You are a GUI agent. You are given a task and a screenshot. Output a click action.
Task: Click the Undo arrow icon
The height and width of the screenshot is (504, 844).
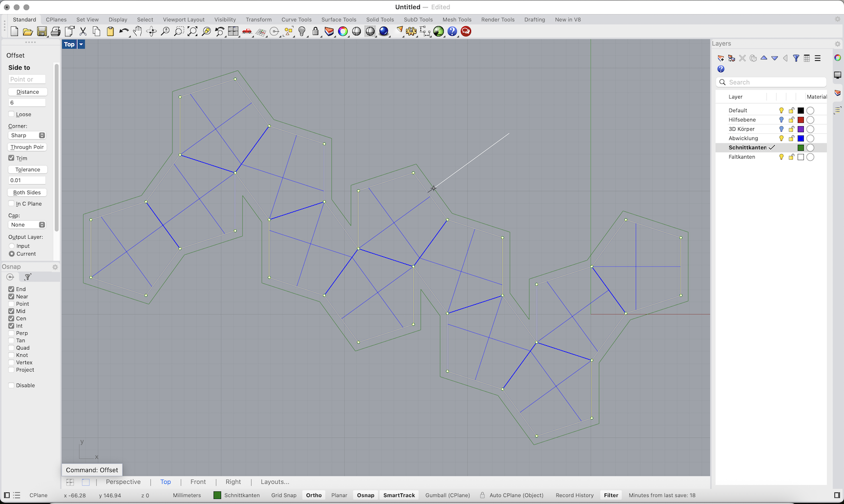coord(124,32)
